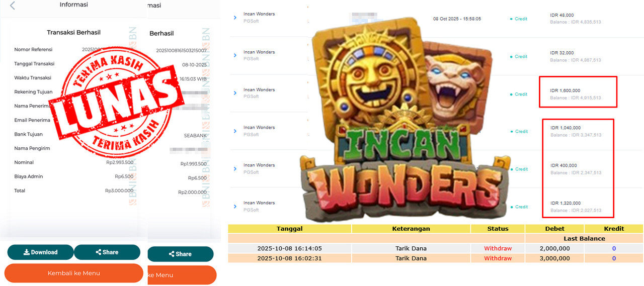Screen dimensions: 644x286
Task: Click the Debet column header
Action: 555,229
